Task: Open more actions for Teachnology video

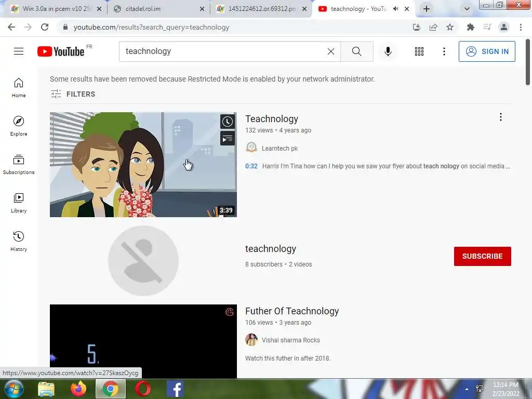Action: [500, 117]
